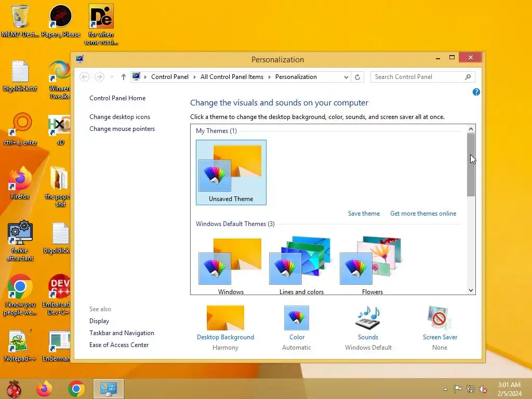Viewport: 532px width, 399px height.
Task: Expand the All Control Panel Items breadcrumb arrow
Action: [x=270, y=77]
